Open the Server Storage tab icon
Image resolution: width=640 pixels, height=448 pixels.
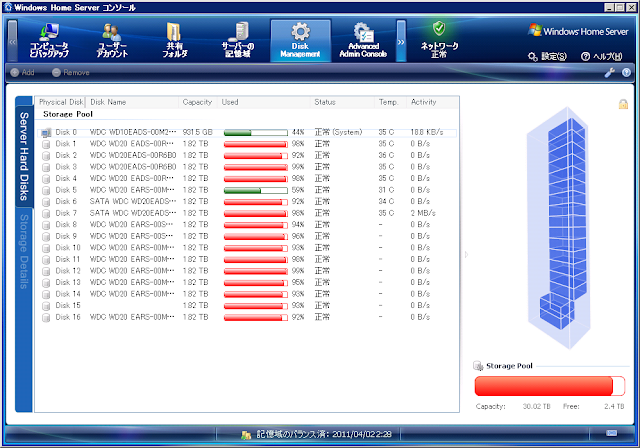click(238, 41)
